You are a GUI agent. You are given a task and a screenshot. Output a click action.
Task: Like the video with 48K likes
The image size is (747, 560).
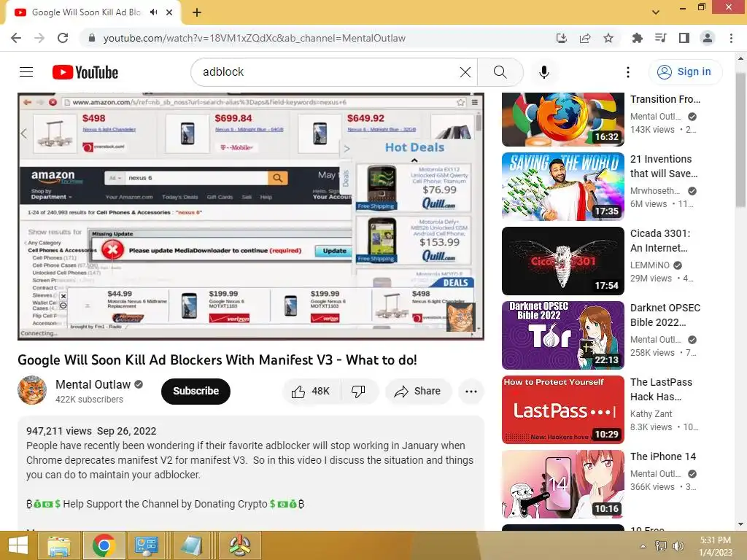(x=311, y=391)
